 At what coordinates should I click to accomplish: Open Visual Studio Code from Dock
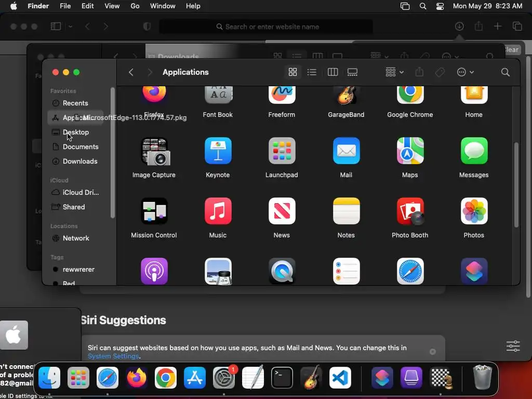340,378
